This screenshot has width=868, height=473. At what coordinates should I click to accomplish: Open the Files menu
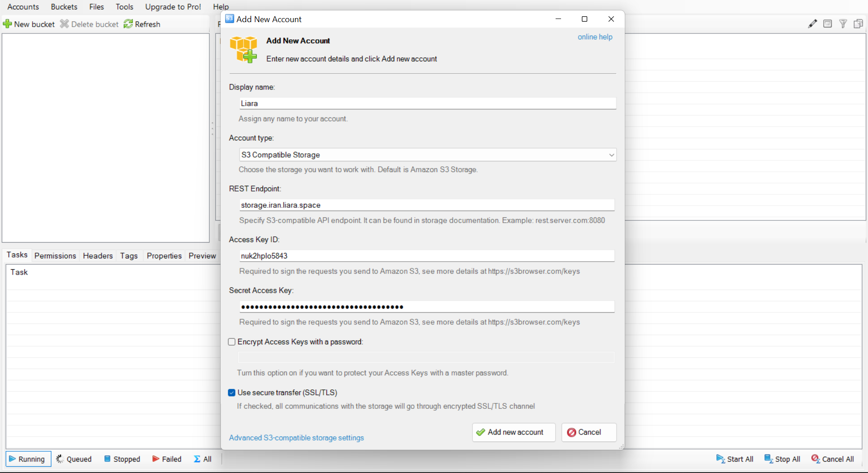pos(97,7)
